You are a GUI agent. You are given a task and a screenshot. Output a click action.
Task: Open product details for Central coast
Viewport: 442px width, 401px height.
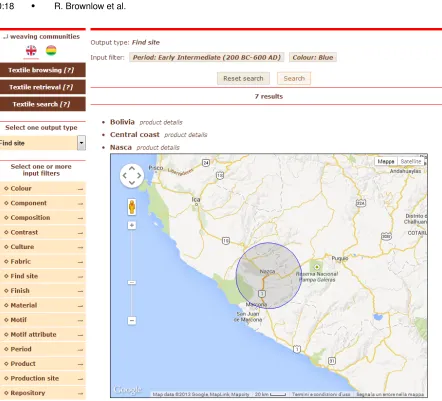[x=186, y=135]
